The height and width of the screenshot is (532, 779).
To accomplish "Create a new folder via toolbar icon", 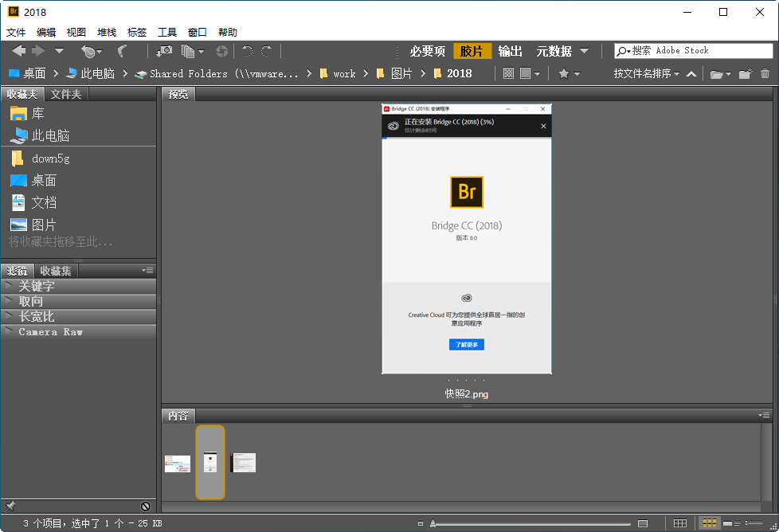I will pyautogui.click(x=744, y=72).
